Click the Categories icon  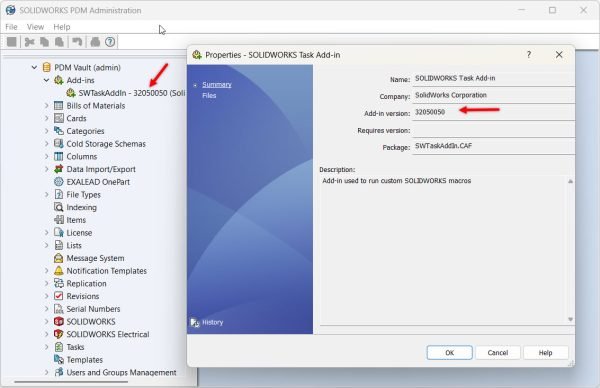(x=59, y=131)
